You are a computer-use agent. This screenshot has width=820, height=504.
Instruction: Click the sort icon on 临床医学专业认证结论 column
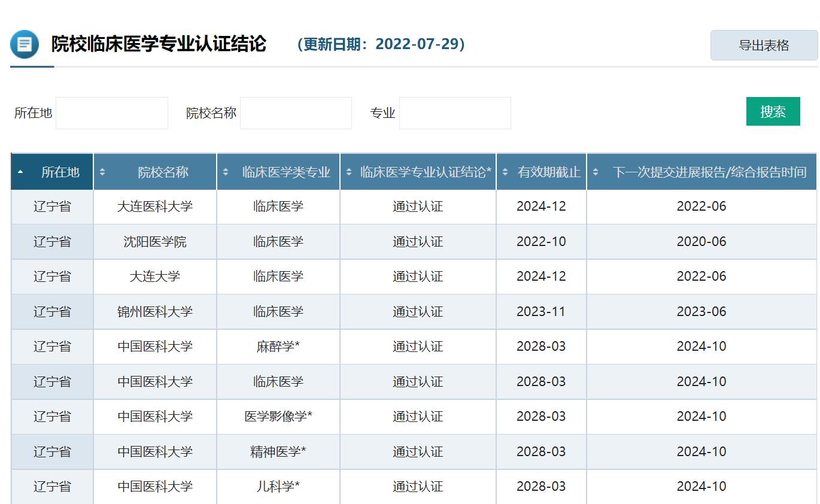[x=350, y=171]
